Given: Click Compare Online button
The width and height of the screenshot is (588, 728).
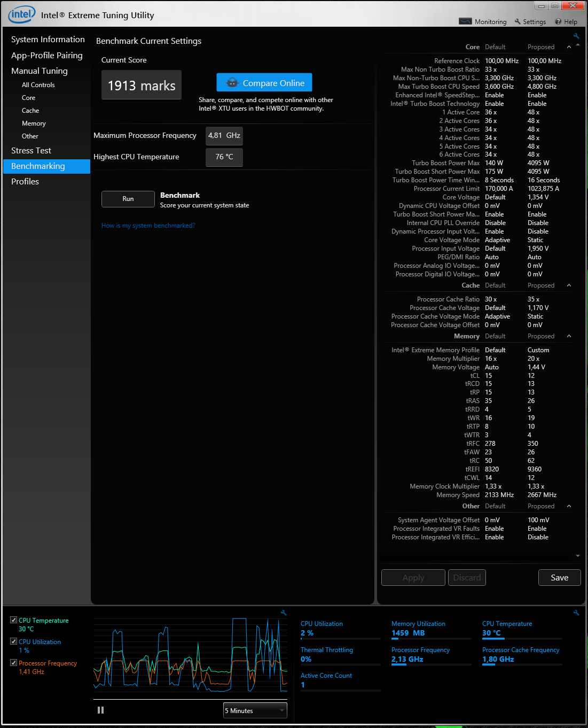Looking at the screenshot, I should click(264, 83).
